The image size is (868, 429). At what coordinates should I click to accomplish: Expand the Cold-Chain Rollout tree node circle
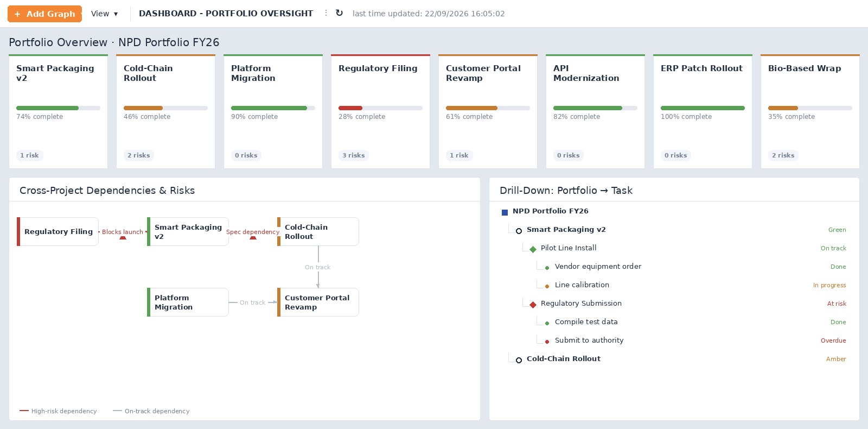click(x=519, y=360)
